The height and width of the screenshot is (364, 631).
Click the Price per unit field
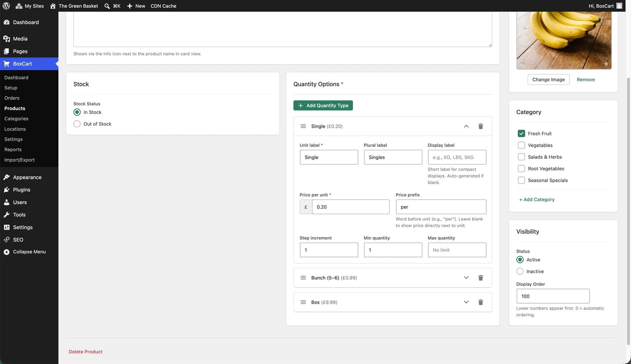pos(351,207)
